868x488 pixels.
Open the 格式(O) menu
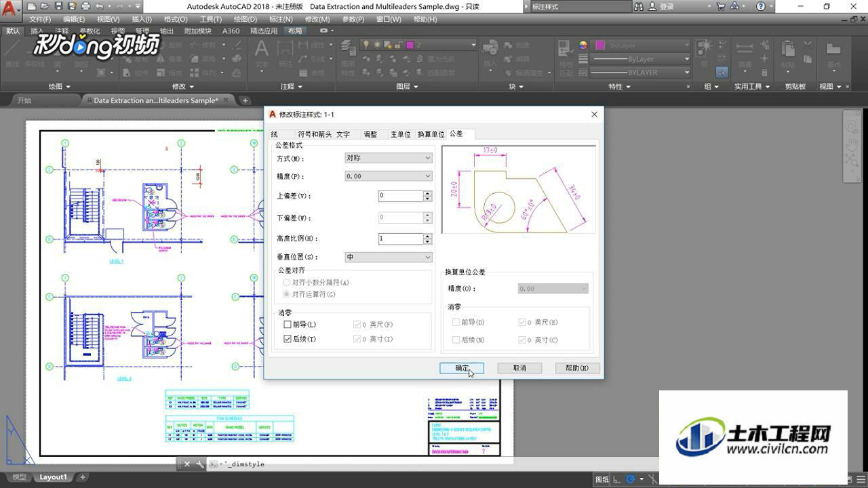(x=176, y=19)
